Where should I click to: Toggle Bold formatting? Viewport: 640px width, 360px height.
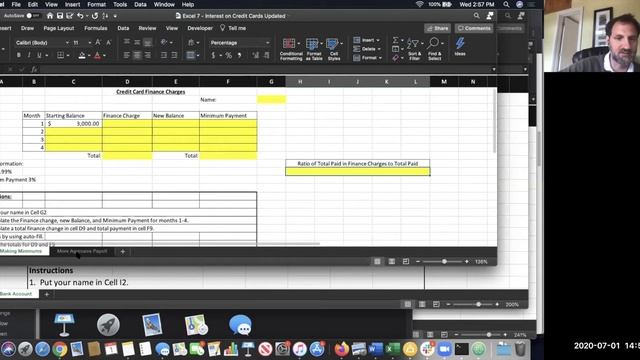tap(19, 55)
